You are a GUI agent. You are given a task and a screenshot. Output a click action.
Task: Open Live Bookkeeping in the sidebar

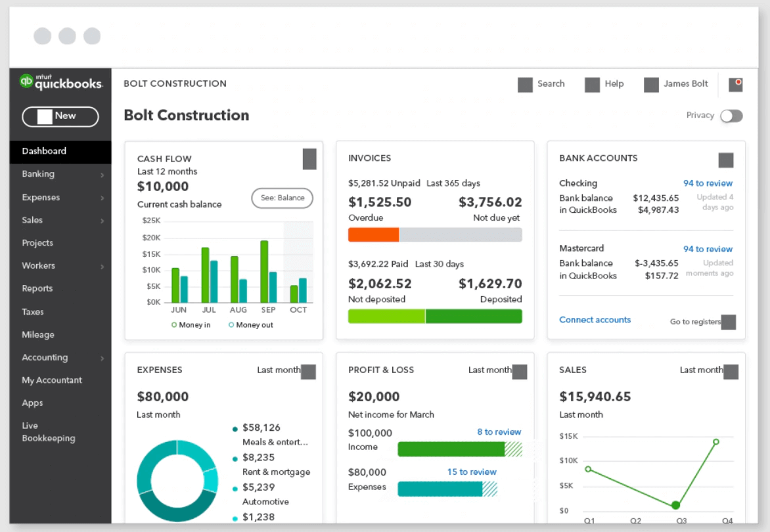[49, 432]
